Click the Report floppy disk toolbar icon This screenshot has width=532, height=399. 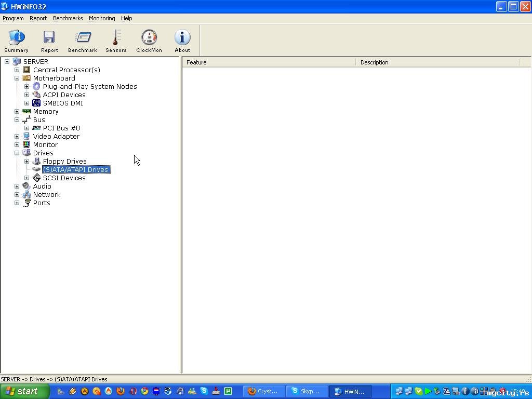tap(49, 41)
